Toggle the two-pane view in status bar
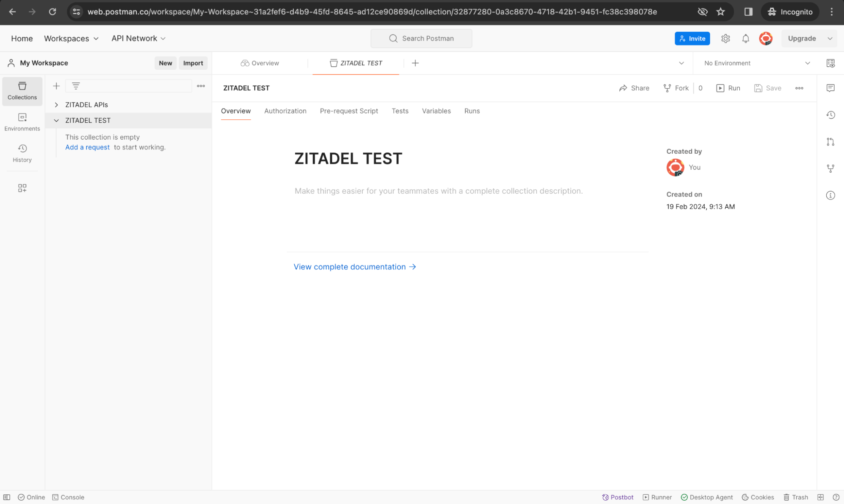Viewport: 844px width, 504px height. (820, 497)
